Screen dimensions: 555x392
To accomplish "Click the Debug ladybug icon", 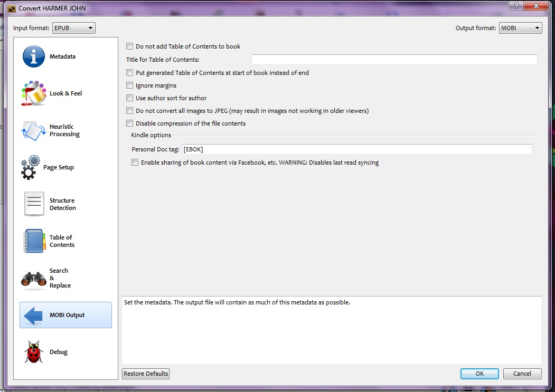I will (x=34, y=352).
